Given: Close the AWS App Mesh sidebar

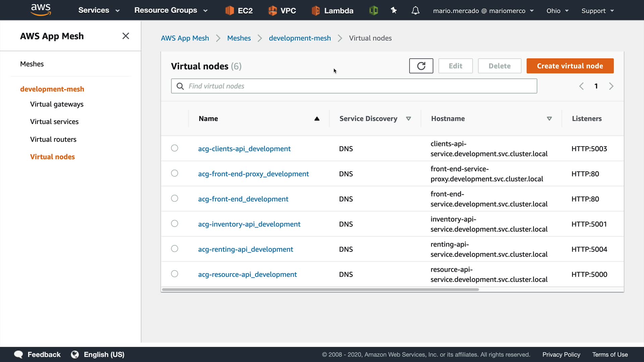Looking at the screenshot, I should (126, 36).
